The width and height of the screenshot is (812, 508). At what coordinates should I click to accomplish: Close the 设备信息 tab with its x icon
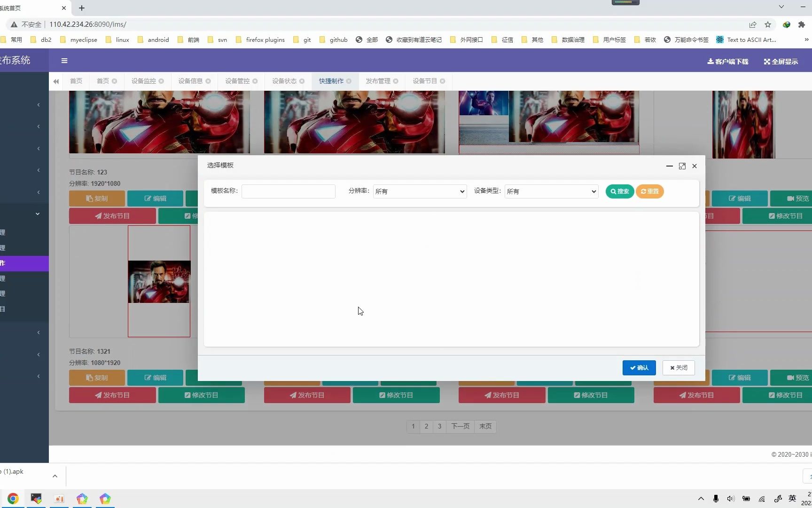tap(208, 81)
